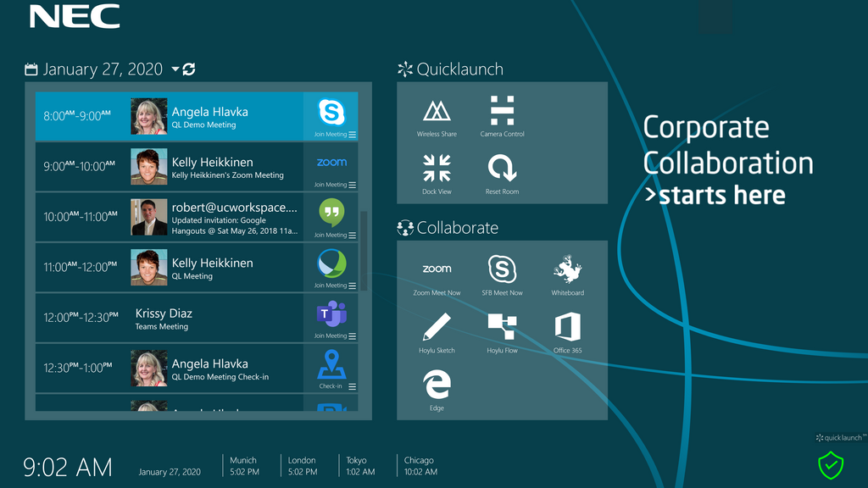Click the green security shield icon
The height and width of the screenshot is (488, 868).
click(x=831, y=465)
